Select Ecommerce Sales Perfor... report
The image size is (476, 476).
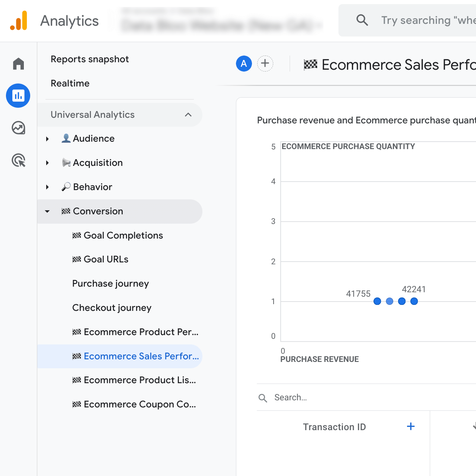click(119, 356)
